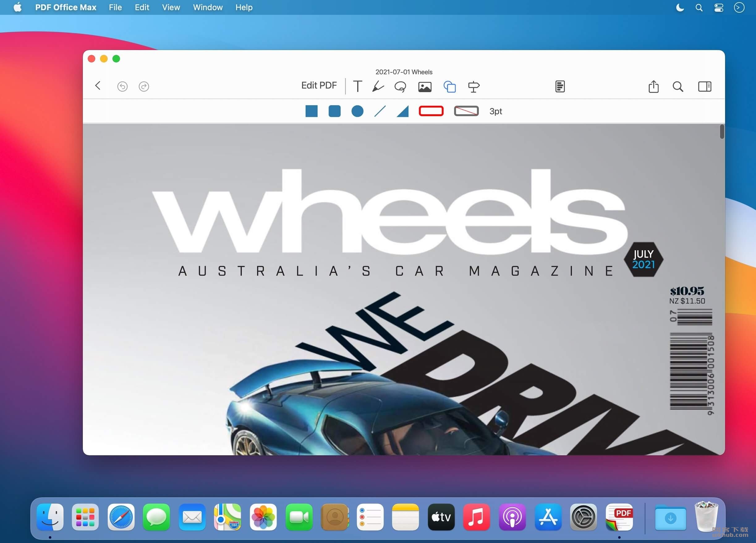Viewport: 756px width, 543px height.
Task: Open the no-fill color swatch
Action: (x=466, y=111)
